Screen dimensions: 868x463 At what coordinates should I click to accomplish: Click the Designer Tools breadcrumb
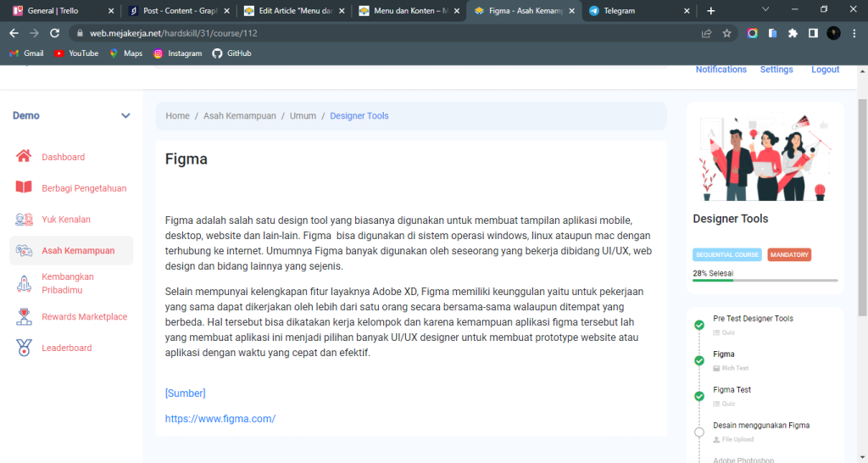click(x=359, y=115)
